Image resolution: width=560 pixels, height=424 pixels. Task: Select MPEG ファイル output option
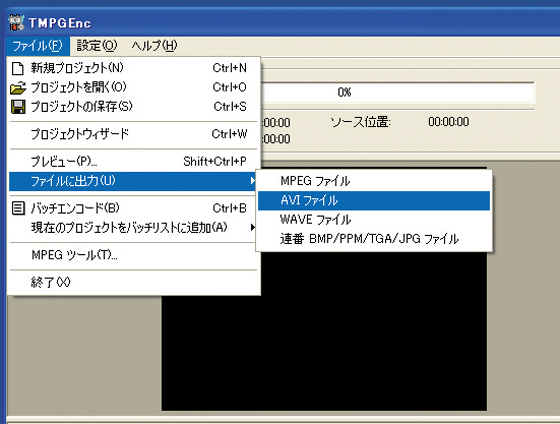click(x=374, y=181)
